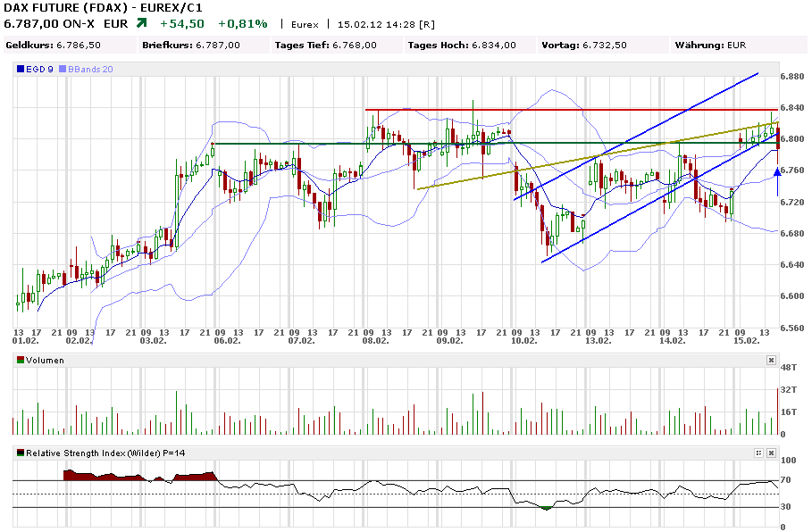812x532 pixels.
Task: Close the Relative Strength Index panel
Action: point(771,453)
